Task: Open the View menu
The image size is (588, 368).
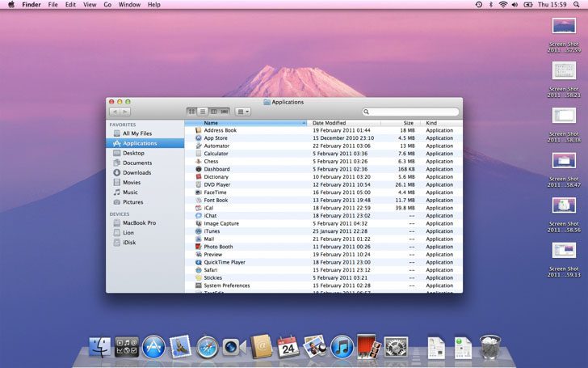Action: pyautogui.click(x=90, y=5)
